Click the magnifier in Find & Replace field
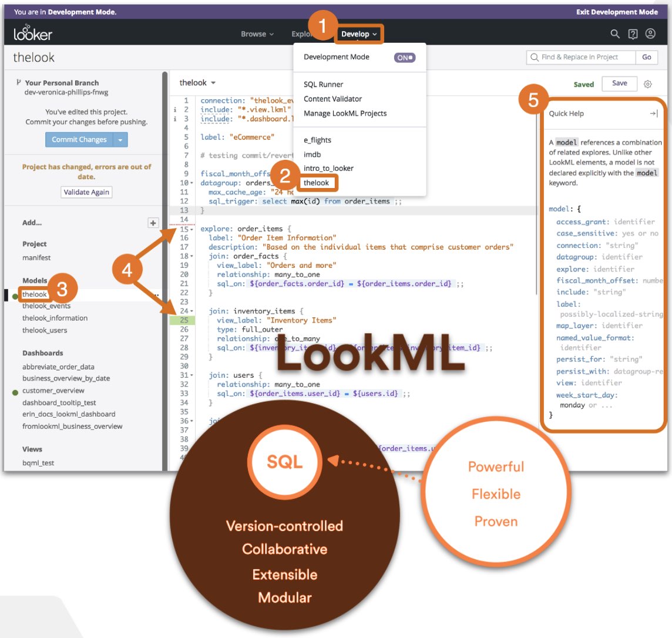 pyautogui.click(x=535, y=57)
